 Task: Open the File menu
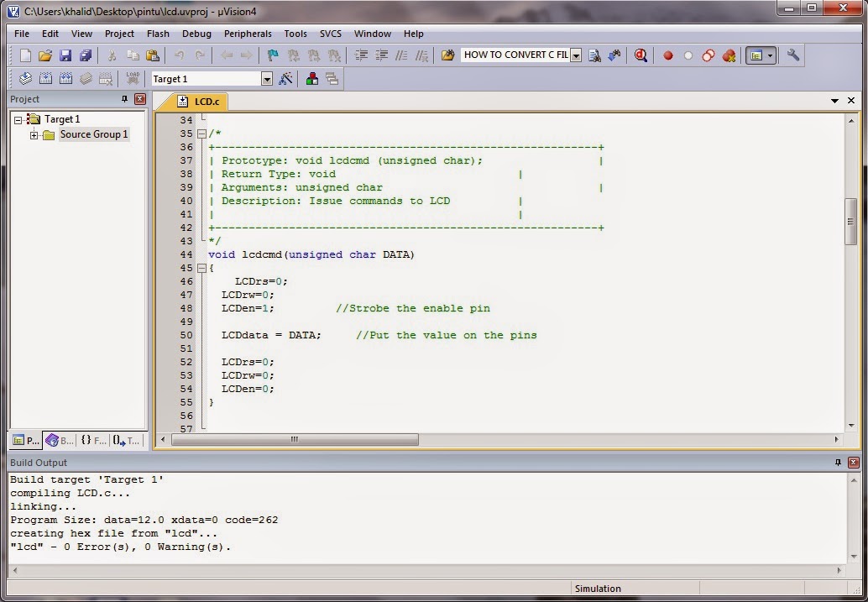coord(22,34)
